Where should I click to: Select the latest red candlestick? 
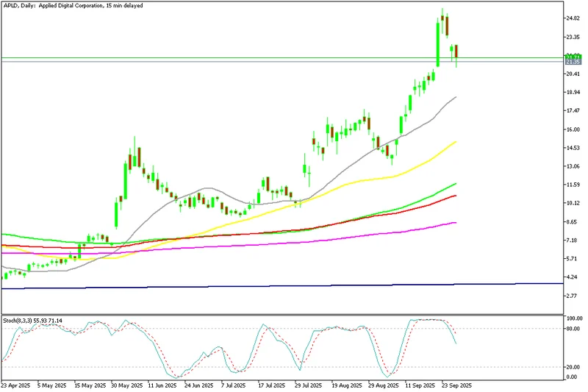456,51
